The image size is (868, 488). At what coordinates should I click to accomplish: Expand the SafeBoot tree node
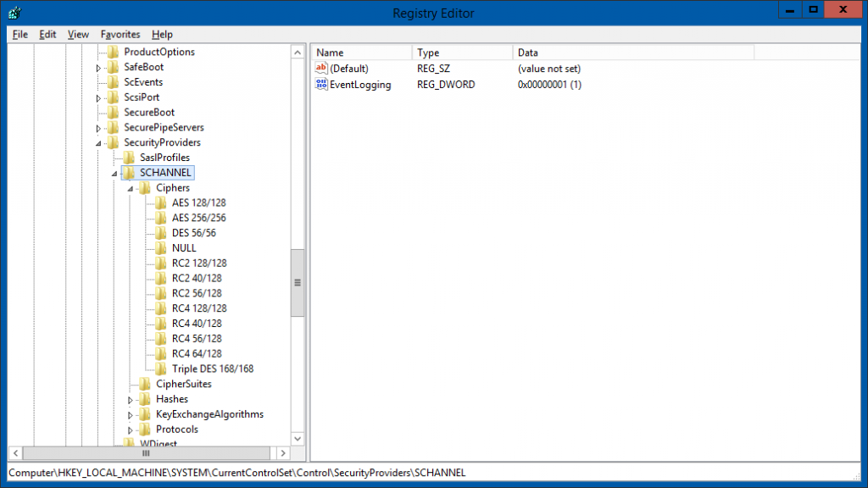click(97, 66)
